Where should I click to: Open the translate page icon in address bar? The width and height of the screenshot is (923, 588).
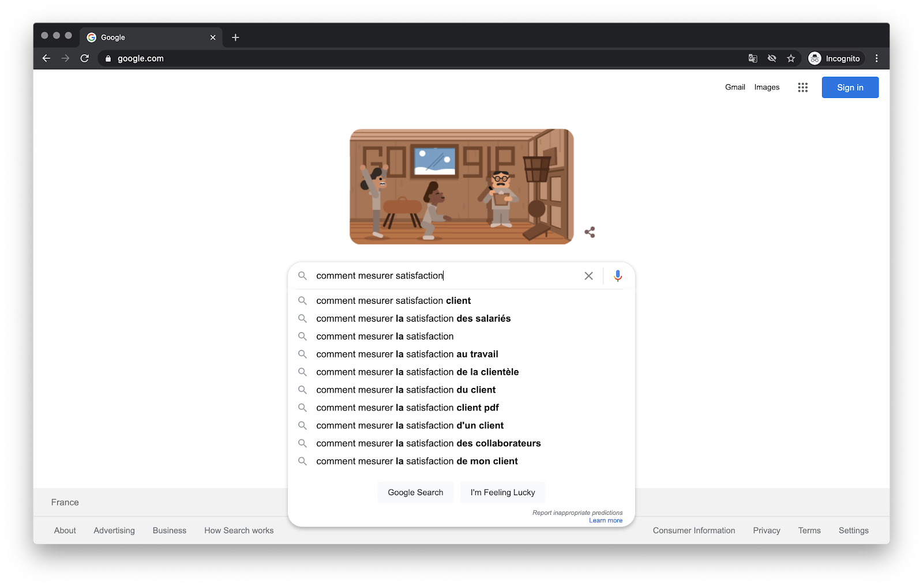click(753, 58)
